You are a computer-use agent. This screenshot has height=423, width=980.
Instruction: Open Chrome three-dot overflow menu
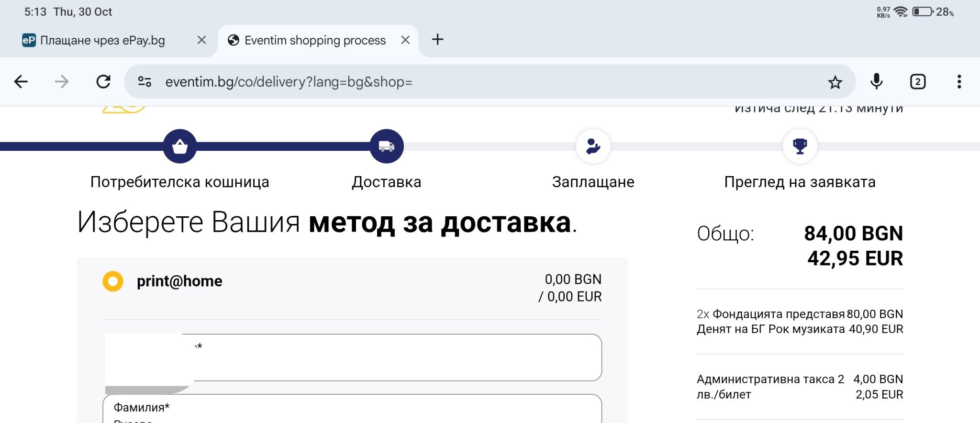959,82
